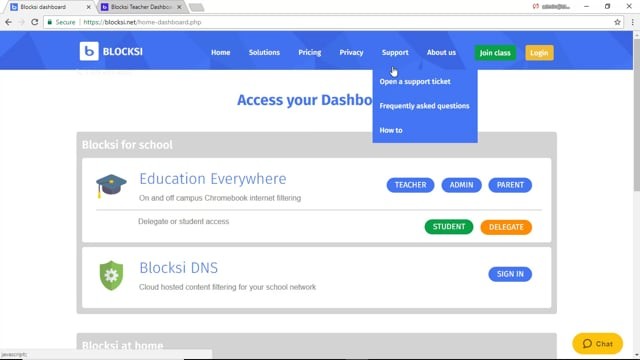This screenshot has height=360, width=640.
Task: Go to the Privacy page
Action: (x=351, y=53)
